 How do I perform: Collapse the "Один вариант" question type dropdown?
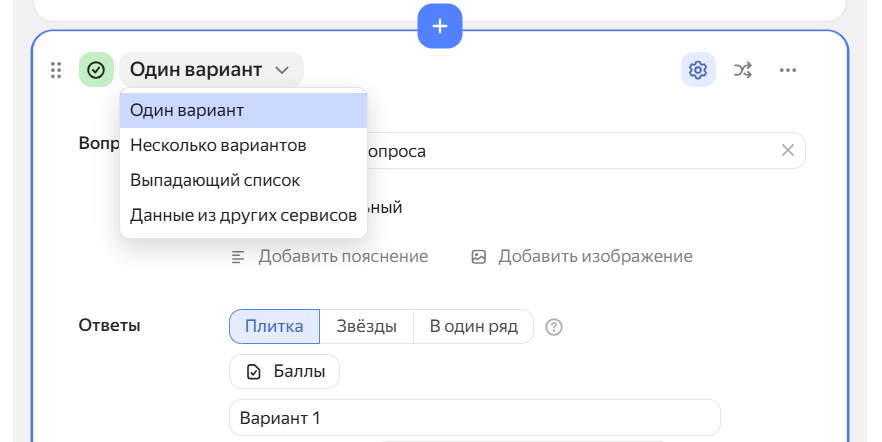(211, 70)
